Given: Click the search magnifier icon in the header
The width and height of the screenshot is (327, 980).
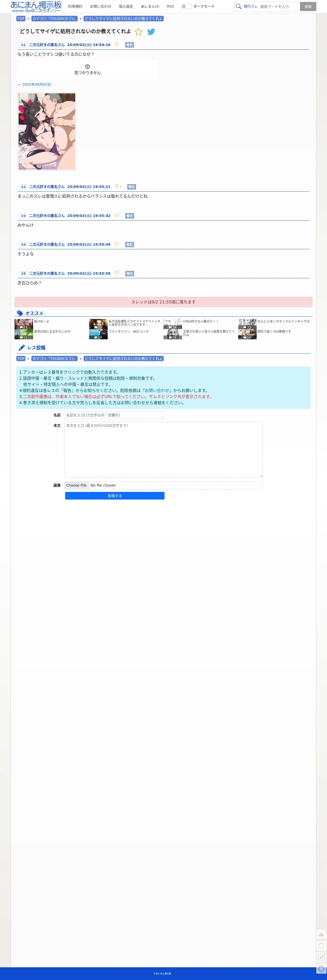Looking at the screenshot, I should (x=239, y=6).
